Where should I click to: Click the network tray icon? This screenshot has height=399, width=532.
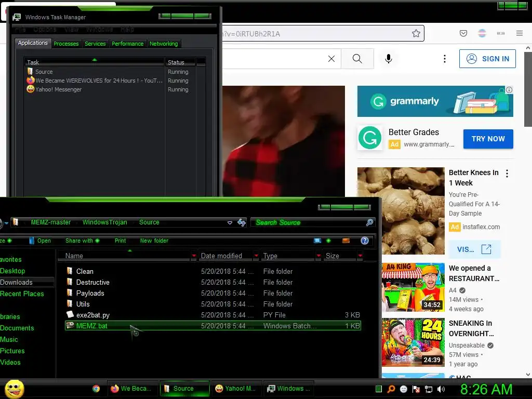(429, 389)
